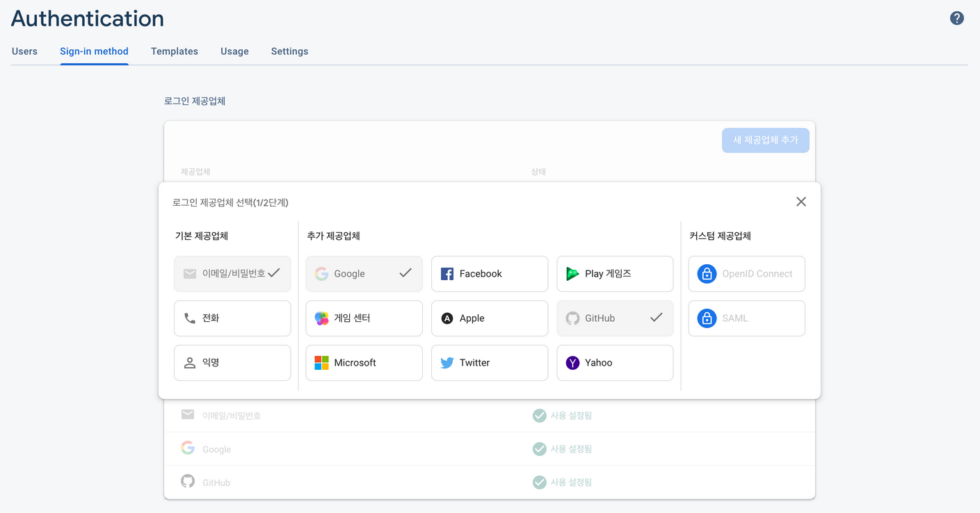Image resolution: width=980 pixels, height=513 pixels.
Task: Click the enabled status icon in the 이메일/비밀번호 row
Action: (x=539, y=416)
